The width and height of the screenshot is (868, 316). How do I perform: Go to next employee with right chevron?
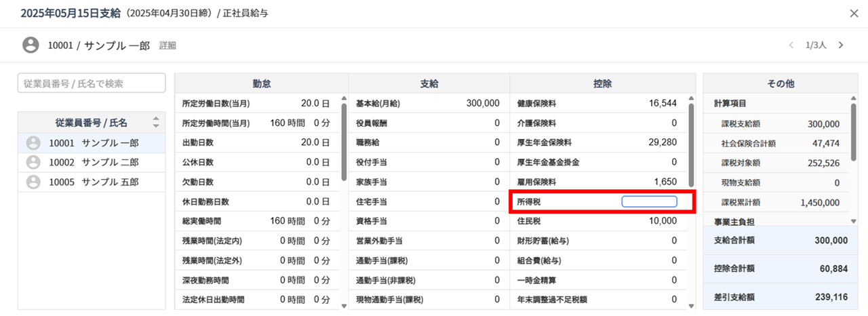click(x=841, y=45)
